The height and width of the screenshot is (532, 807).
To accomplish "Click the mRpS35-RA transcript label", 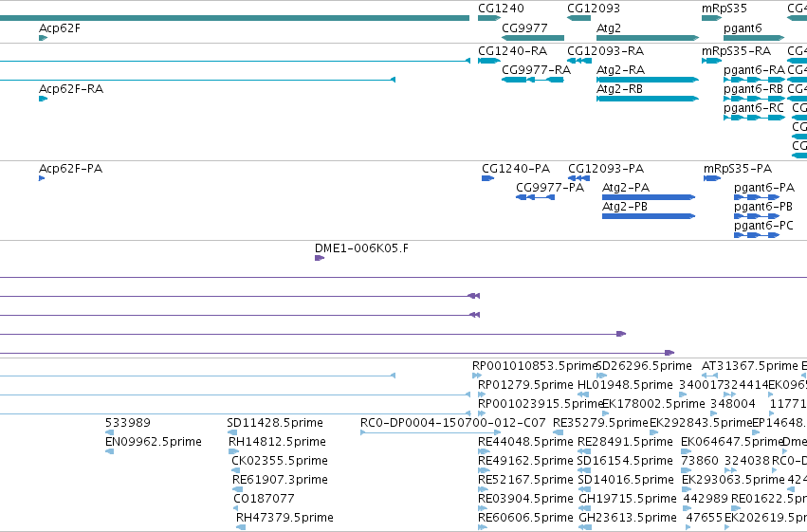I will (736, 51).
